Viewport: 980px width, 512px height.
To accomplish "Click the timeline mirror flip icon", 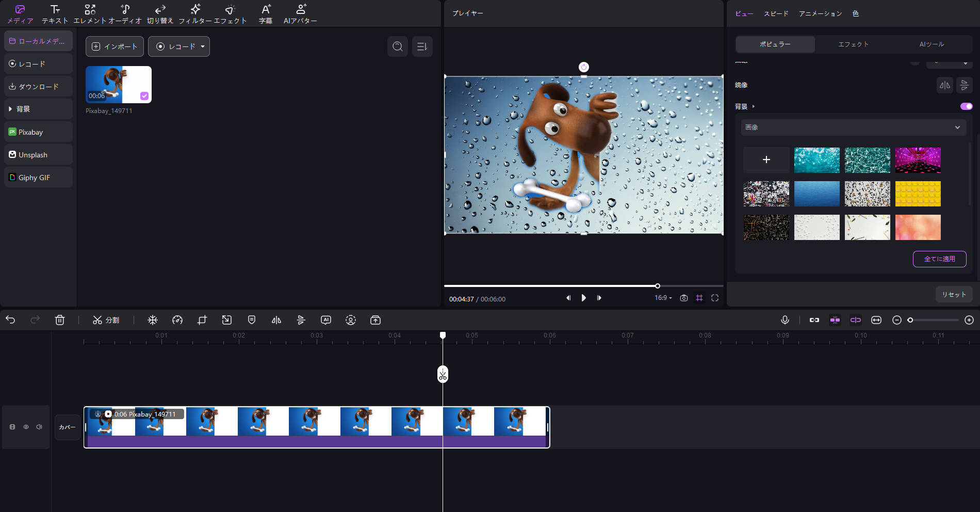I will pyautogui.click(x=276, y=320).
